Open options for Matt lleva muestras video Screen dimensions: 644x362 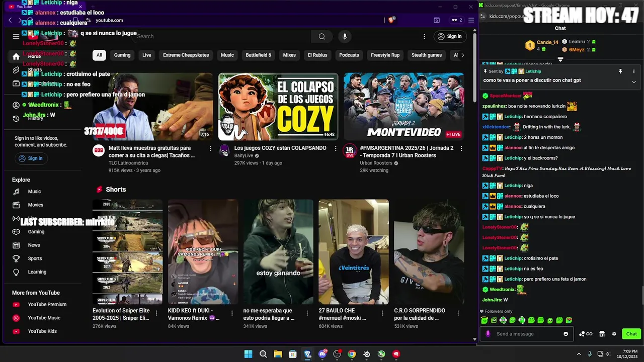[210, 148]
